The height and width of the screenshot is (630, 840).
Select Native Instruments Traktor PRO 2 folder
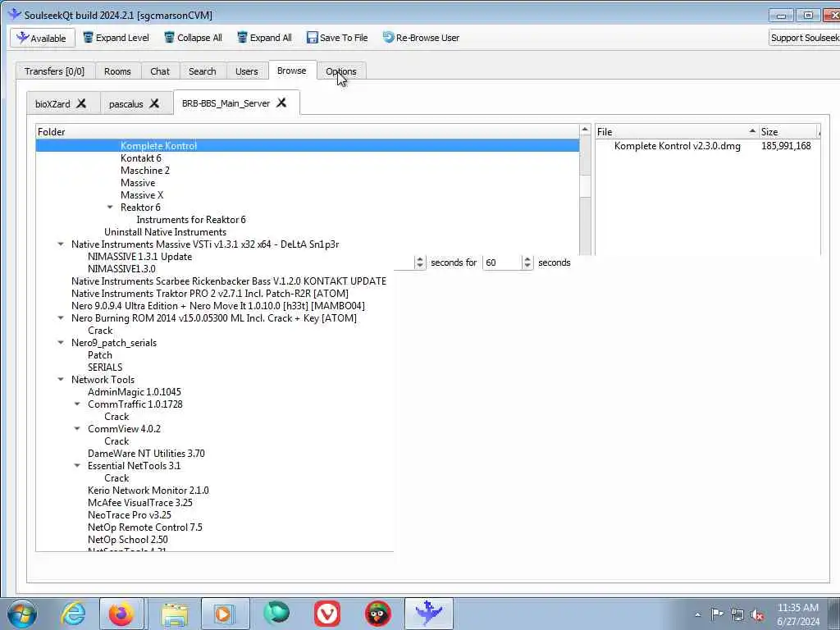210,294
